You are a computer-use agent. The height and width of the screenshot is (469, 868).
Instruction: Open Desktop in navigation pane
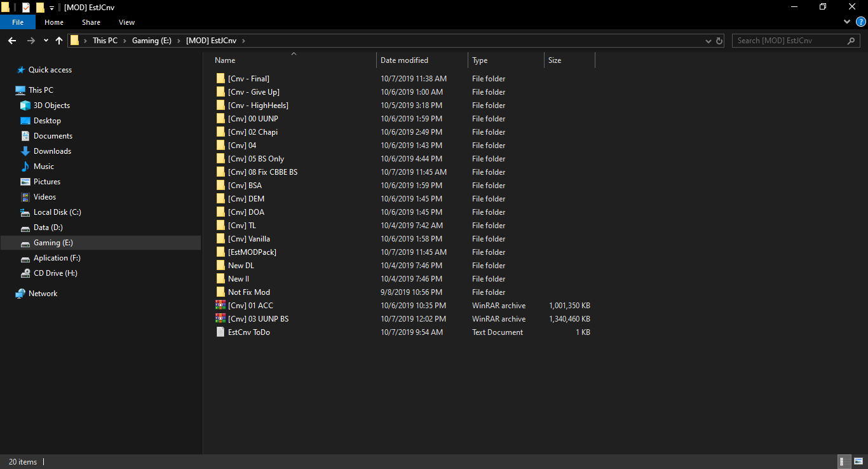tap(47, 121)
